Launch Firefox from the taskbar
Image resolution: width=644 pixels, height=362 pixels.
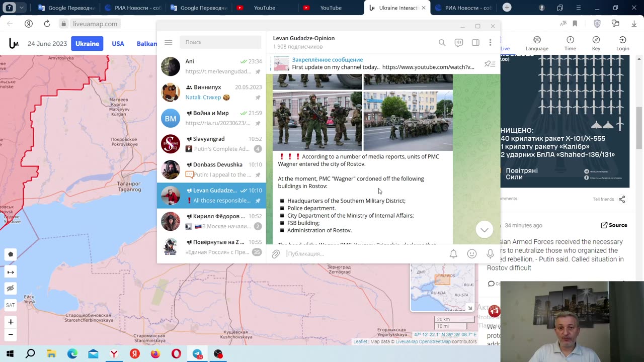155,354
